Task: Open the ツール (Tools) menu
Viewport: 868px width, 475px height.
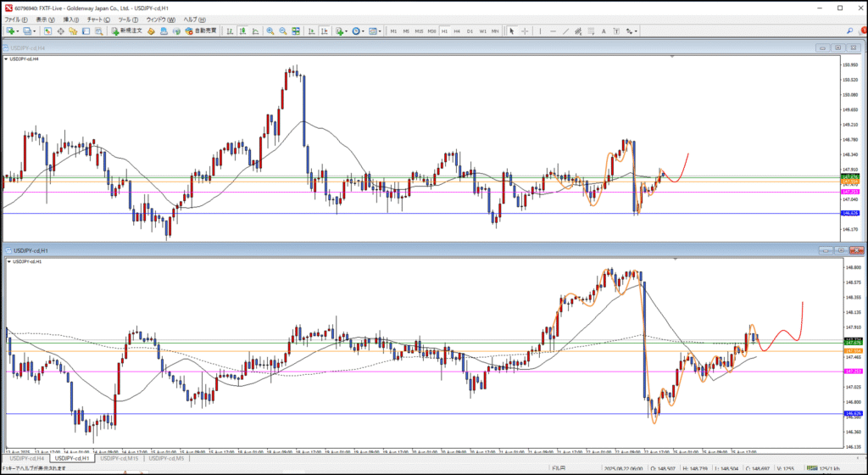Action: pos(128,20)
